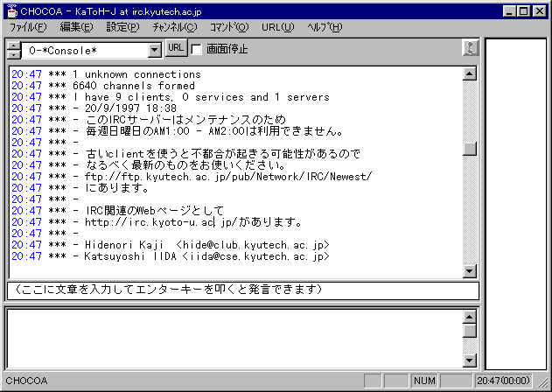Open the チャンネル(C) menu

click(x=172, y=27)
